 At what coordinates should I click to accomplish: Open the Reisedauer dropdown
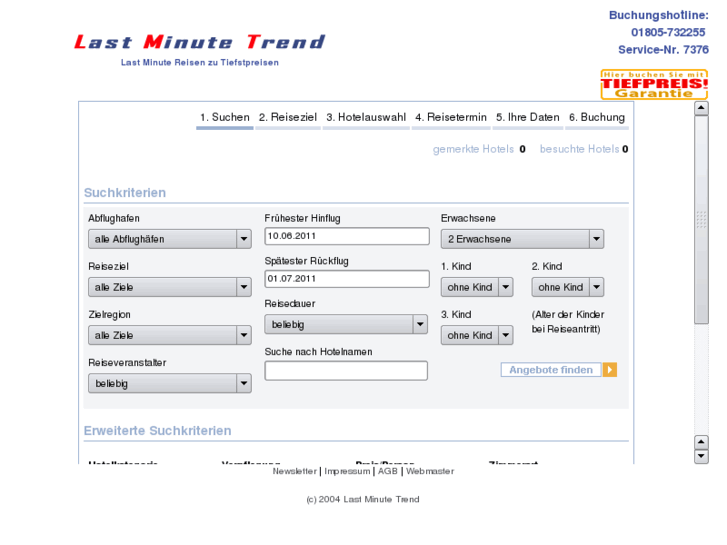click(x=346, y=324)
